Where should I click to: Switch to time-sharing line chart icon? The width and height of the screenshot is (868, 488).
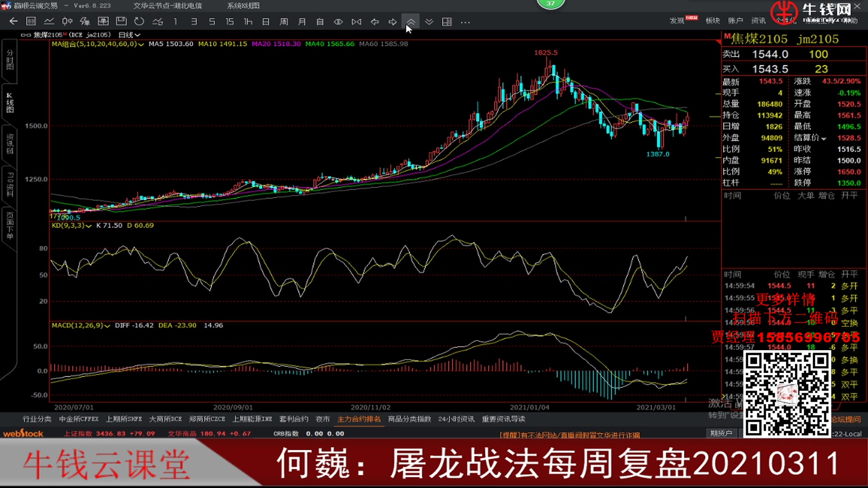(49, 21)
